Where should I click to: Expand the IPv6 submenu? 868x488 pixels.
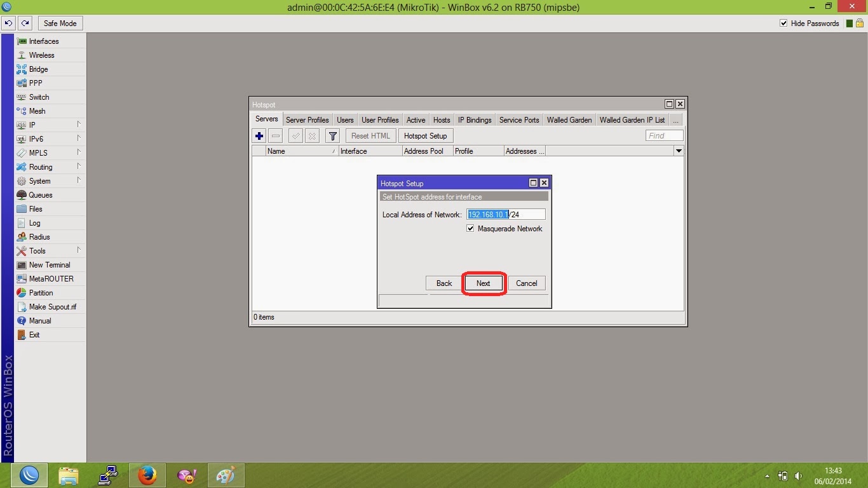coord(79,139)
